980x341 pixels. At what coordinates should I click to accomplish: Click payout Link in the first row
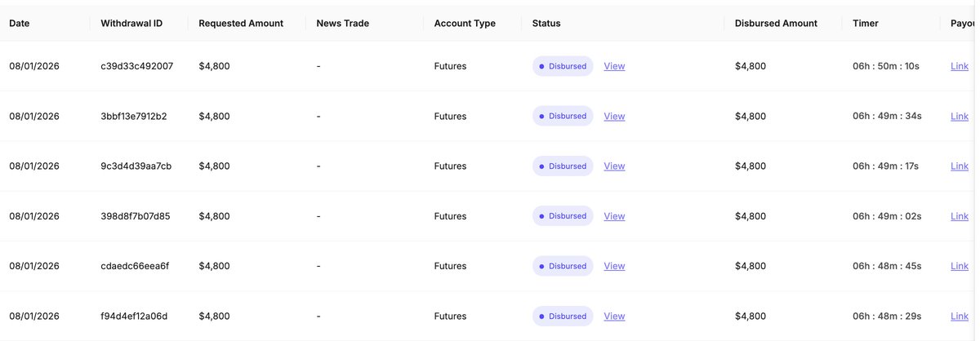(x=960, y=66)
